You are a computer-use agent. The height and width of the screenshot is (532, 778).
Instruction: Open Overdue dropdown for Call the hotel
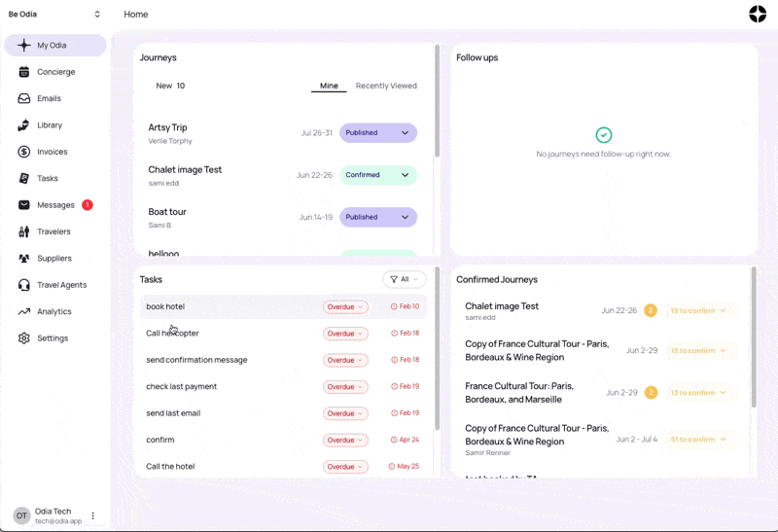tap(345, 467)
